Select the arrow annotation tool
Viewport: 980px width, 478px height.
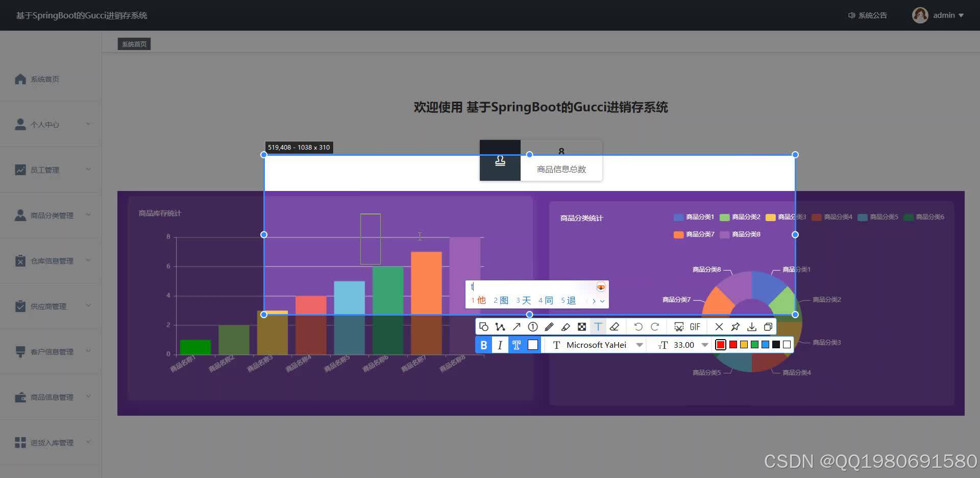point(517,327)
